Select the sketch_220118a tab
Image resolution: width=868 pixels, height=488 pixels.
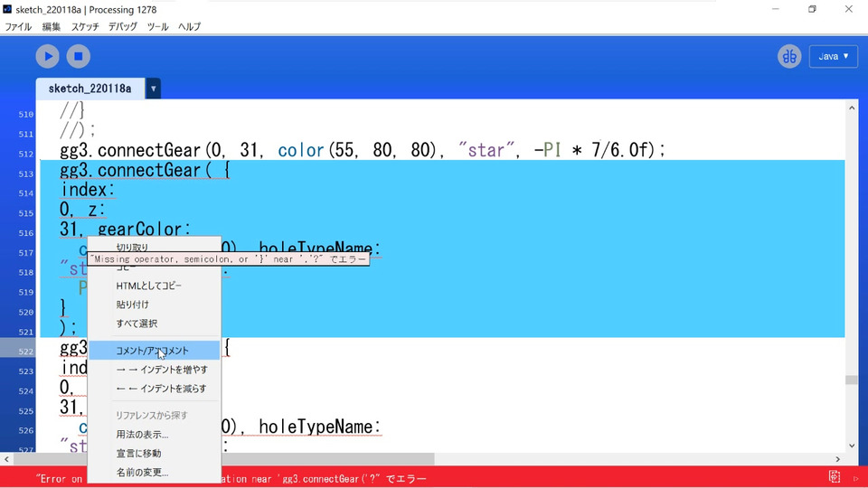[90, 89]
